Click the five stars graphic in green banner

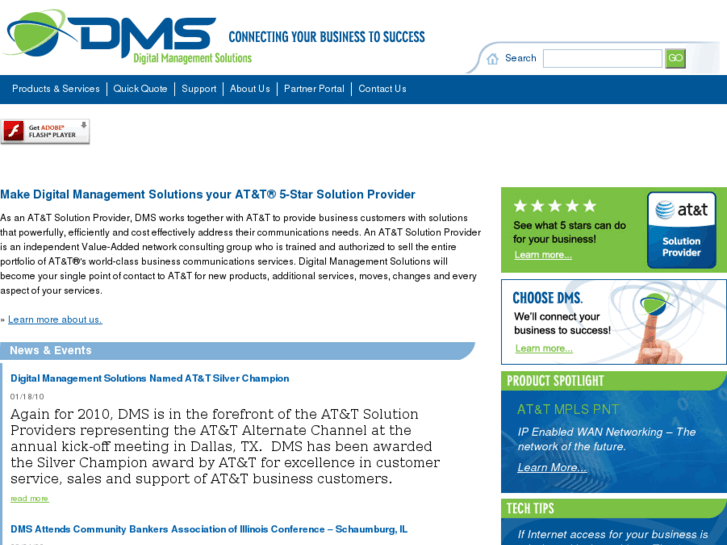[x=555, y=206]
